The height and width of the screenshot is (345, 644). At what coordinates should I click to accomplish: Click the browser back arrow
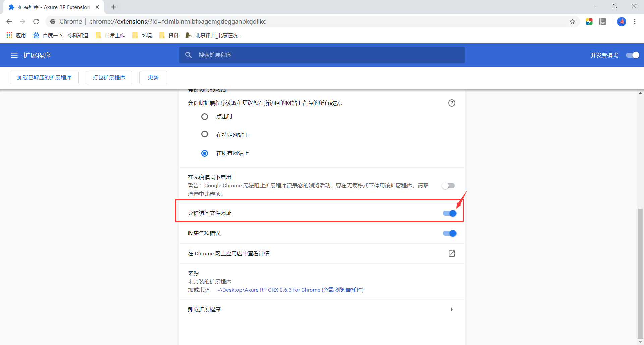tap(9, 21)
